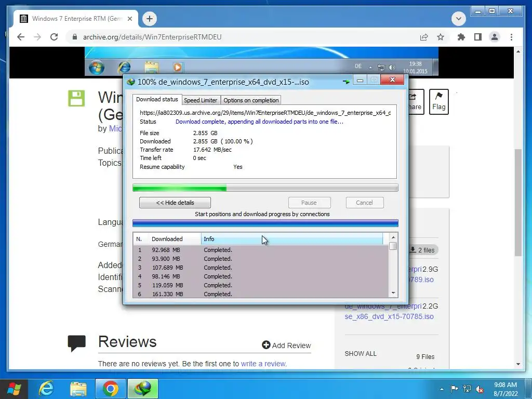This screenshot has height=399, width=532.
Task: Sort by the N. column header
Action: 141,239
